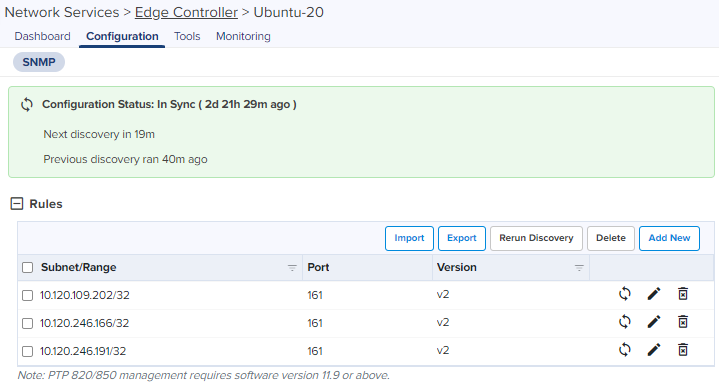The height and width of the screenshot is (387, 719).
Task: Delete the 10.120.246.191/32 rule
Action: click(x=683, y=350)
